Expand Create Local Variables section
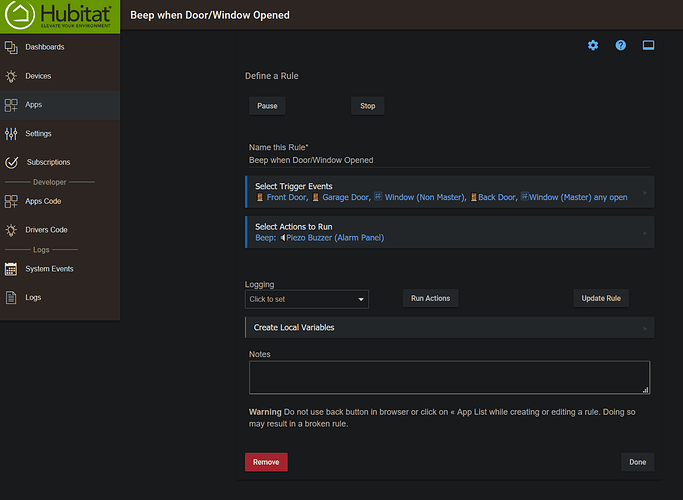Screen dimensions: 683x500 449,328
